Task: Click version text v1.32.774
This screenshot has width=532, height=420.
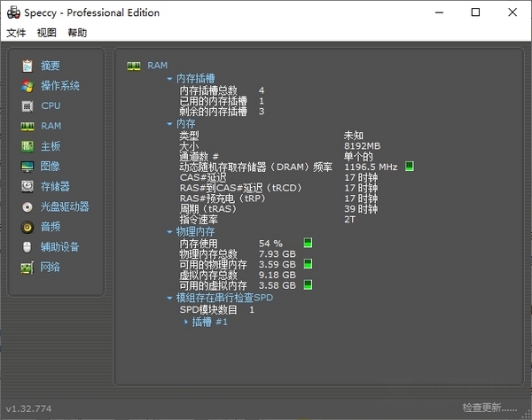Action: pos(29,408)
